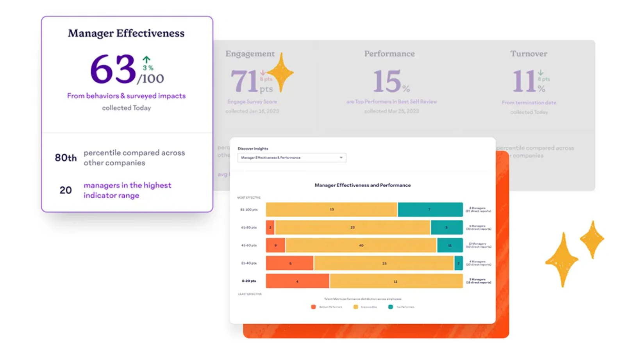The width and height of the screenshot is (625, 364).
Task: Open the Engage Survey Score link
Action: [x=252, y=102]
